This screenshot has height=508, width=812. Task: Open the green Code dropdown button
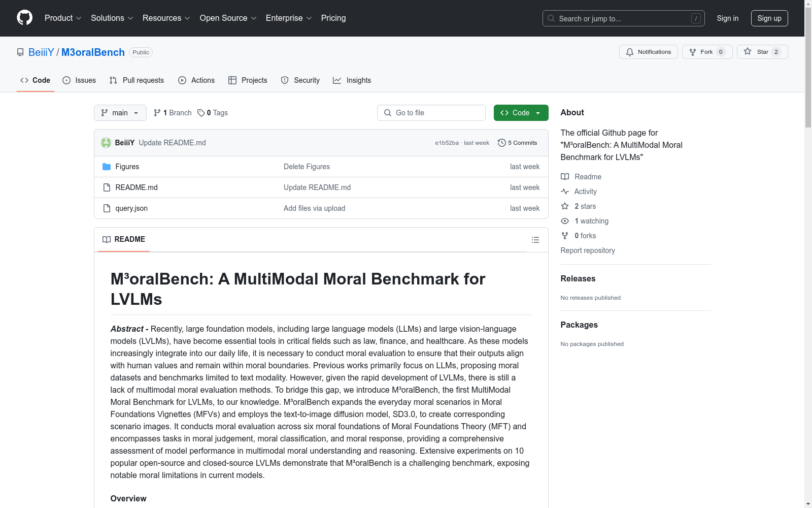[x=521, y=113]
